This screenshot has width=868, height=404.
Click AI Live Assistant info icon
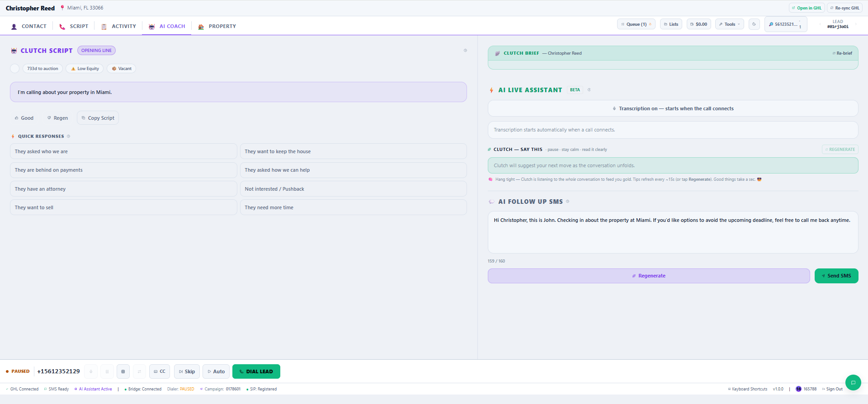pos(589,90)
